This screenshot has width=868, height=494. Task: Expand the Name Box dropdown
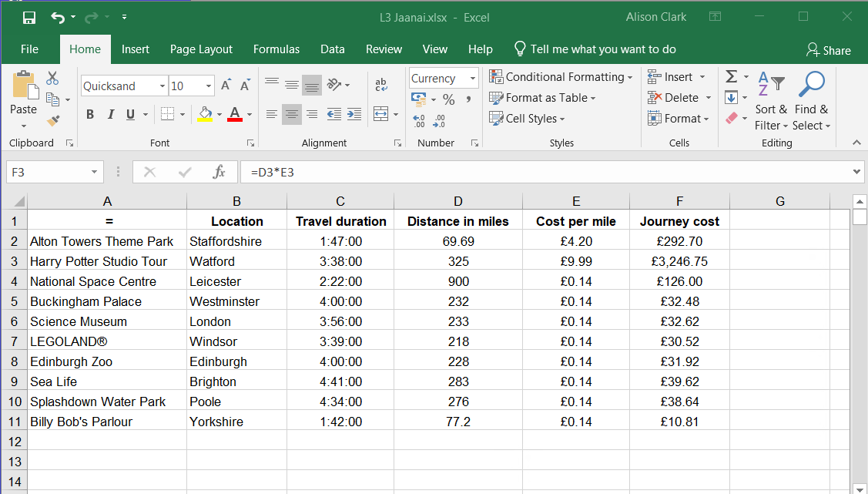click(94, 172)
